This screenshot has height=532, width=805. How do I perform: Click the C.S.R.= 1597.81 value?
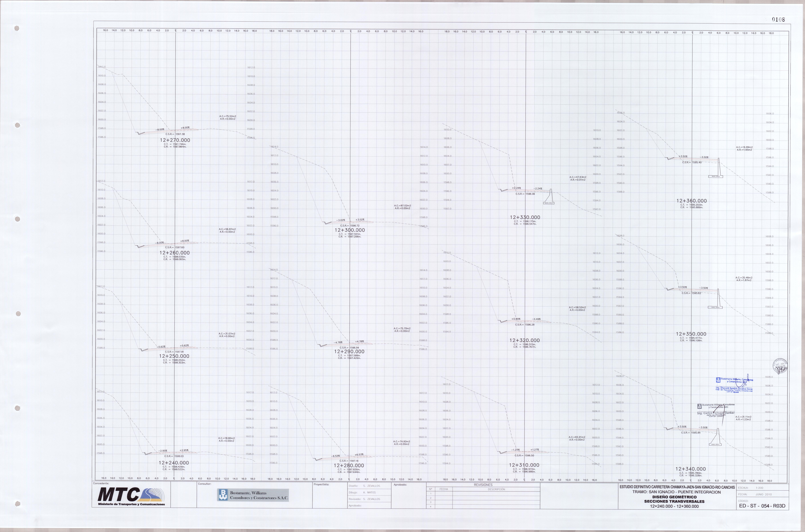[x=174, y=352]
